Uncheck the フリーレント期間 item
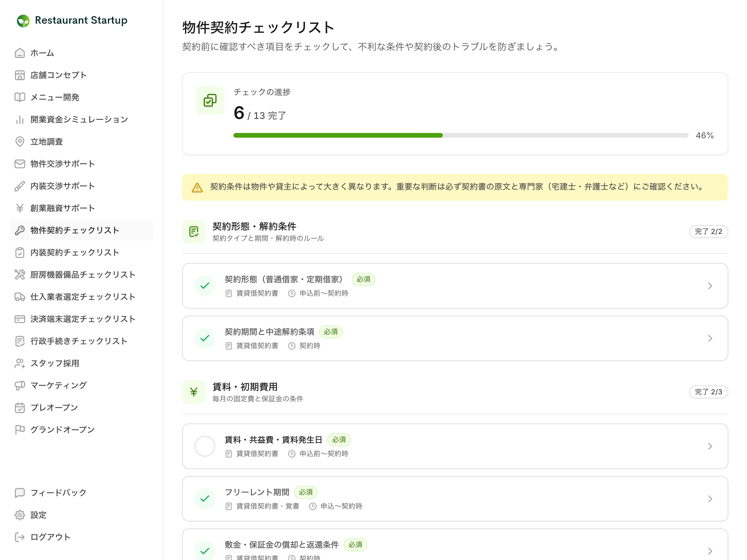747x560 pixels. [205, 498]
